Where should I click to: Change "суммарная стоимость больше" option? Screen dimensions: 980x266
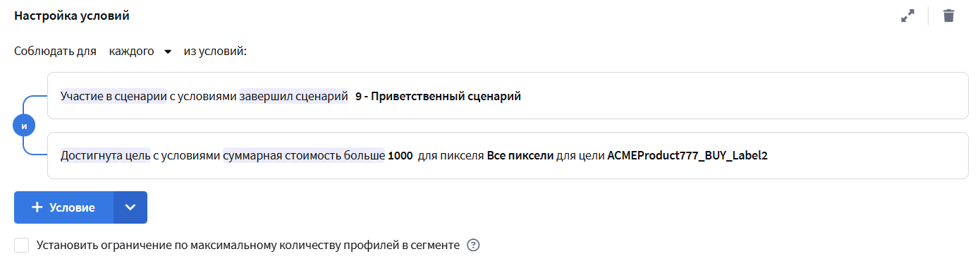pos(304,155)
